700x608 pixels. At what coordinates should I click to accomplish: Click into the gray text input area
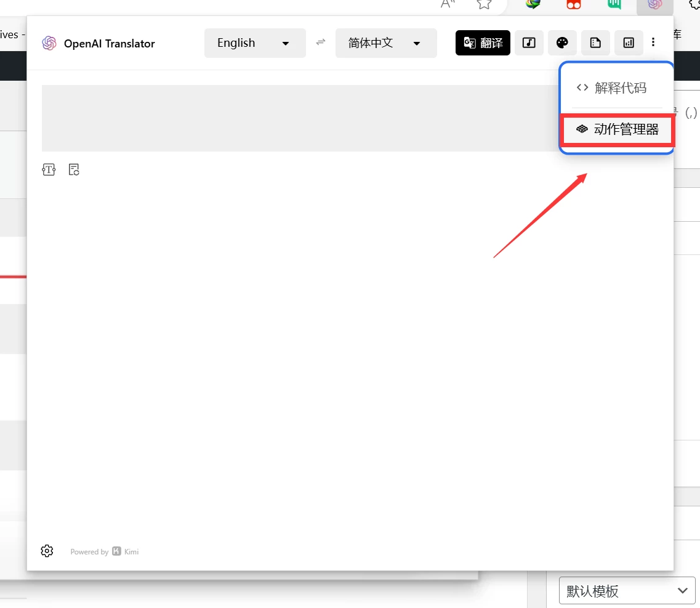pyautogui.click(x=296, y=118)
